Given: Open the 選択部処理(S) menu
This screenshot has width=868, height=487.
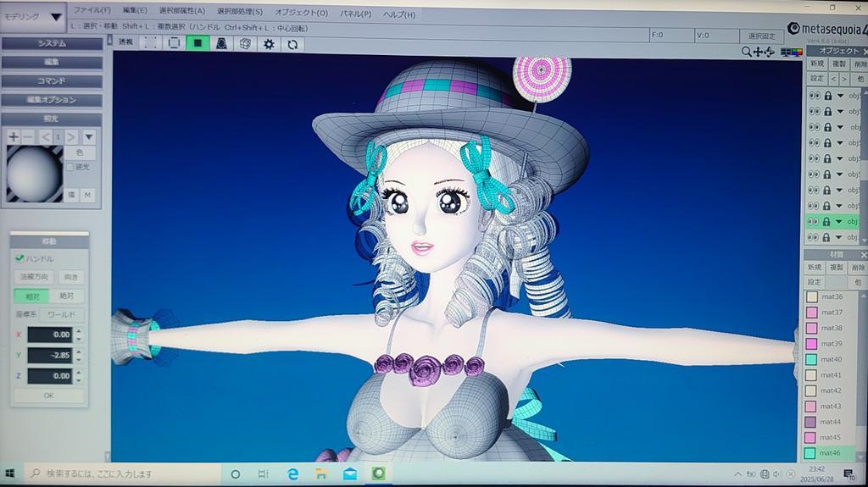Looking at the screenshot, I should (x=240, y=12).
